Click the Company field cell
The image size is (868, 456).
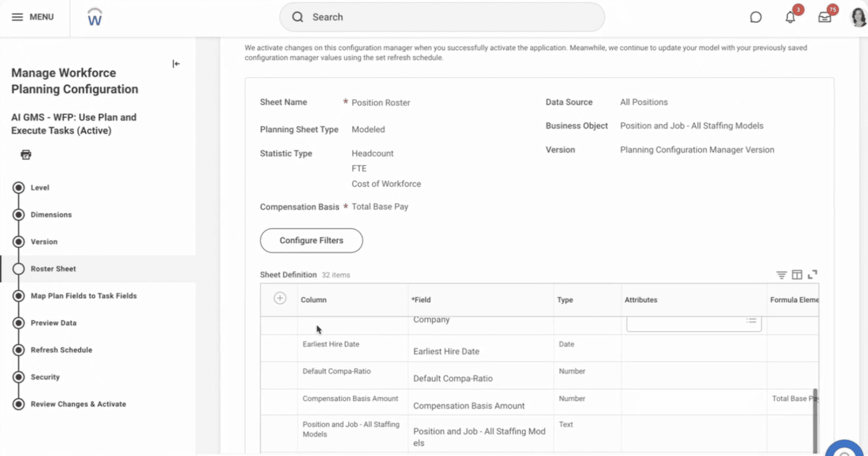click(481, 325)
